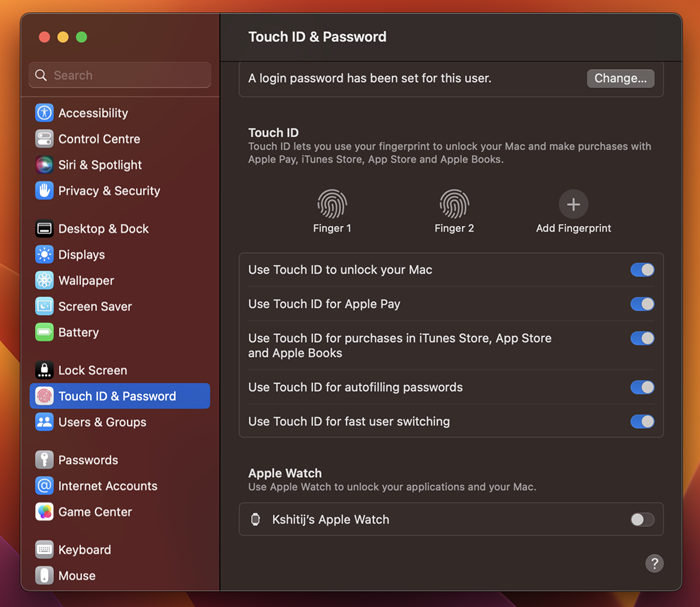Open Battery settings
Screen dimensions: 700x607
tap(120, 332)
